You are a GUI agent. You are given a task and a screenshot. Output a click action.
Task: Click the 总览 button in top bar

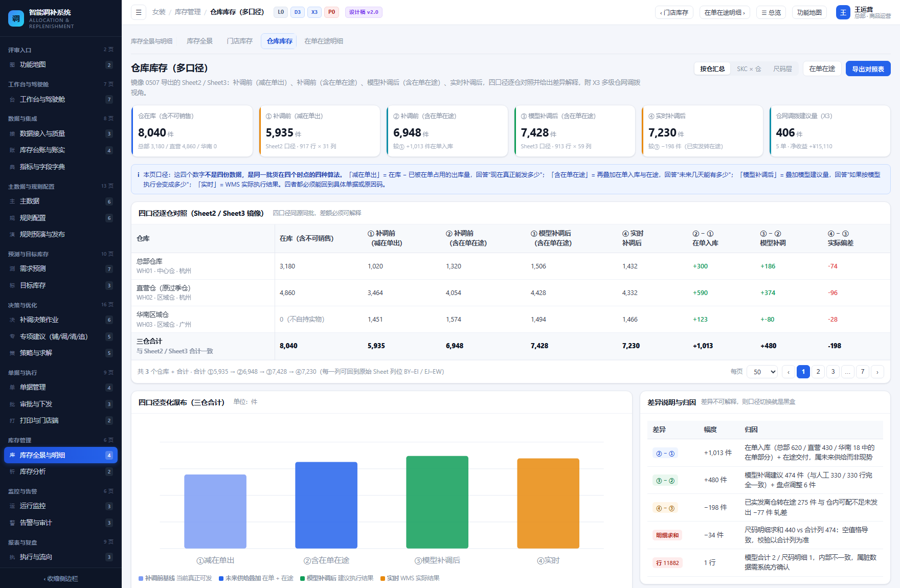771,12
